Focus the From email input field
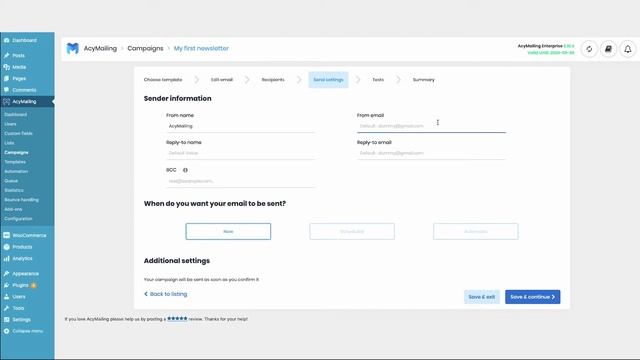 tap(431, 126)
